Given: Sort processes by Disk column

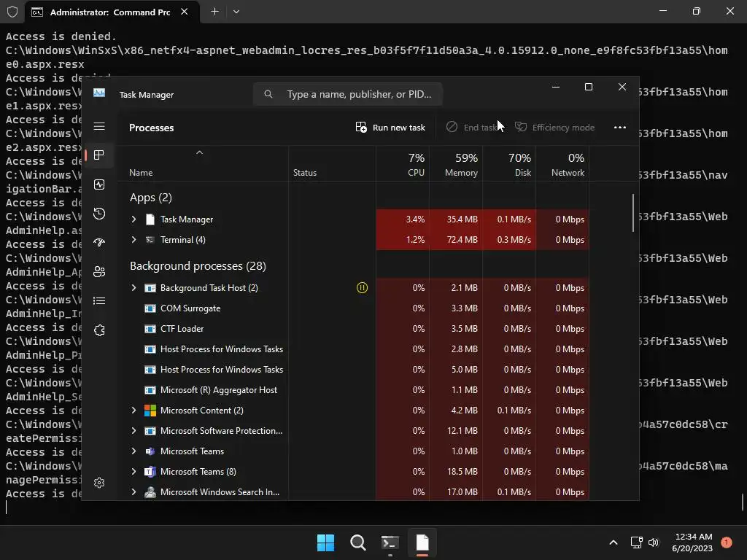Looking at the screenshot, I should tap(509, 163).
